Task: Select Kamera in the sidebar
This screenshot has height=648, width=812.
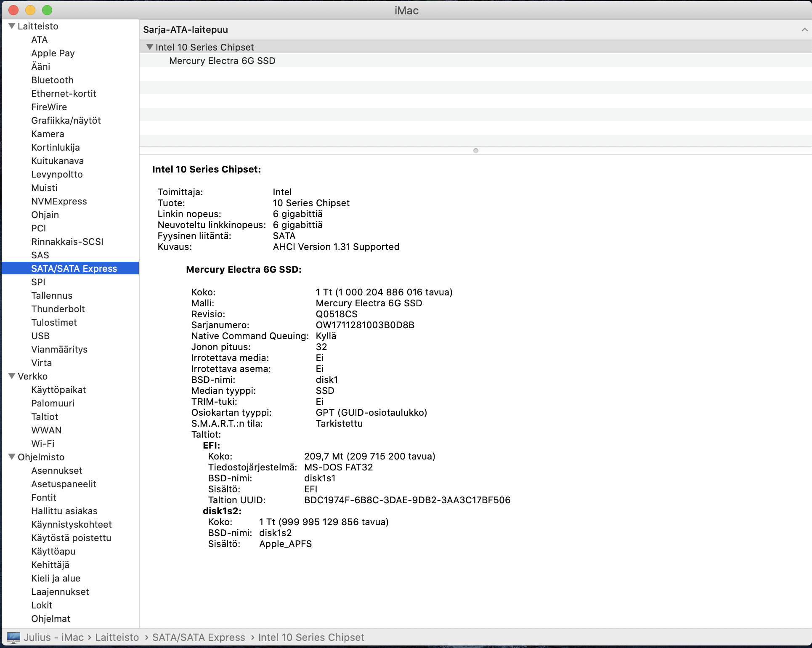Action: 48,134
